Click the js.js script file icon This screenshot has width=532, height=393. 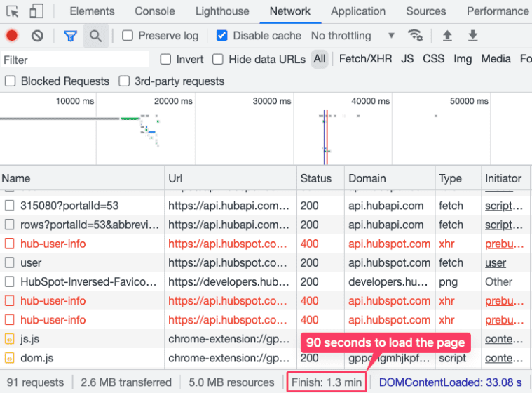10,339
